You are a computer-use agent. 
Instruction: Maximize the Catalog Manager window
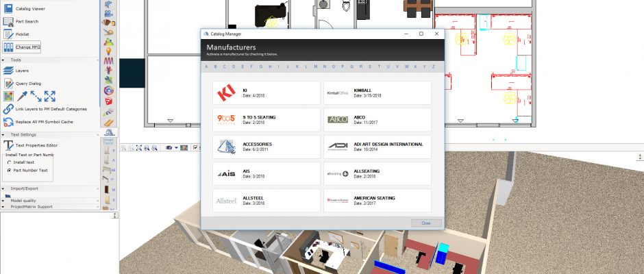tap(421, 34)
